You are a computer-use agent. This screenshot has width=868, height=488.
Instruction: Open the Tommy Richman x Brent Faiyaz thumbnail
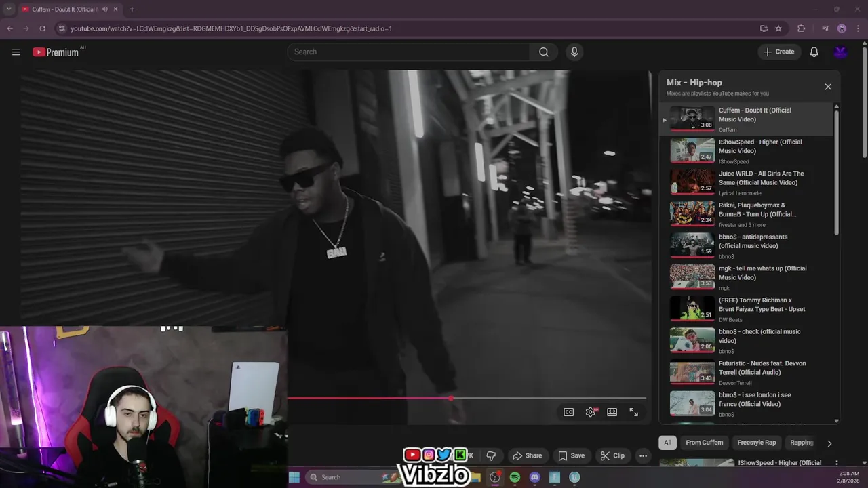click(692, 309)
